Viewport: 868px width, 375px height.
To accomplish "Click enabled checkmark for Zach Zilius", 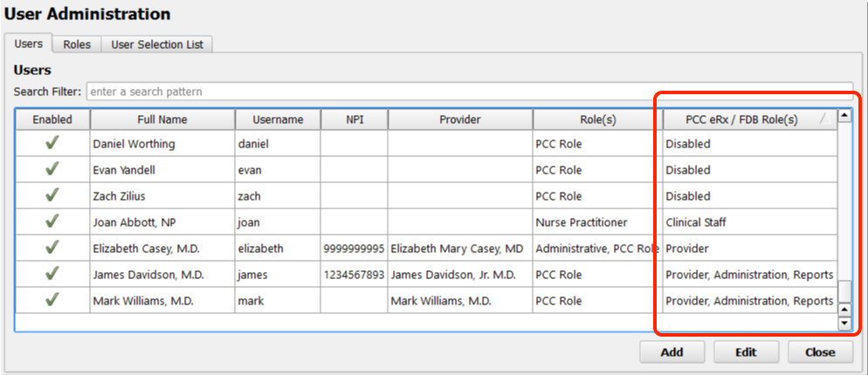I will [x=52, y=195].
